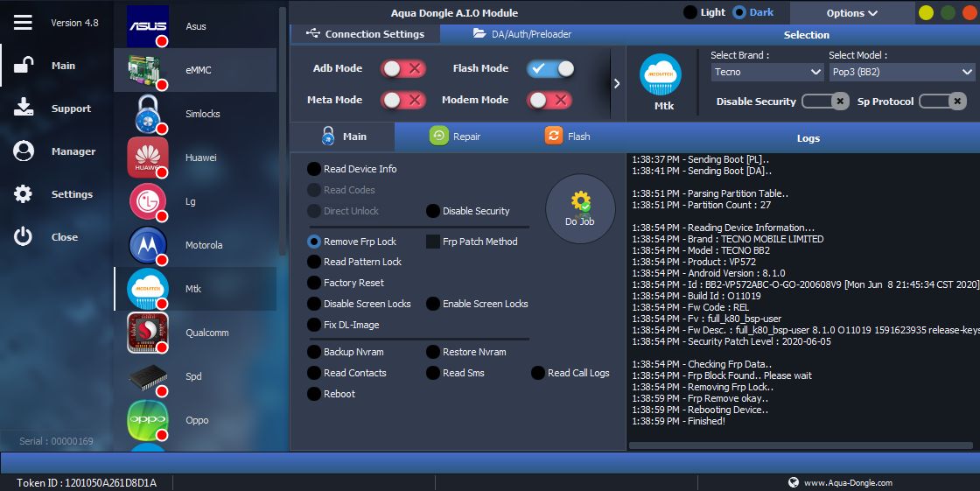Select Reboot option
Image resolution: width=980 pixels, height=491 pixels.
pyautogui.click(x=332, y=394)
